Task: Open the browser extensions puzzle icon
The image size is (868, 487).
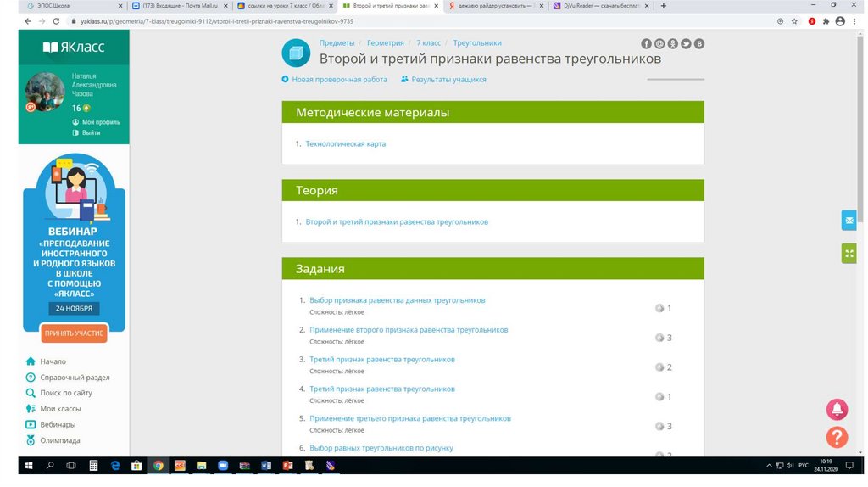Action: [826, 21]
